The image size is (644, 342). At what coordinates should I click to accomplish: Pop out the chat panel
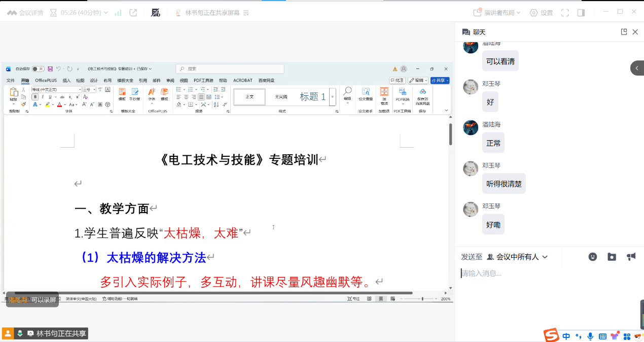[624, 32]
